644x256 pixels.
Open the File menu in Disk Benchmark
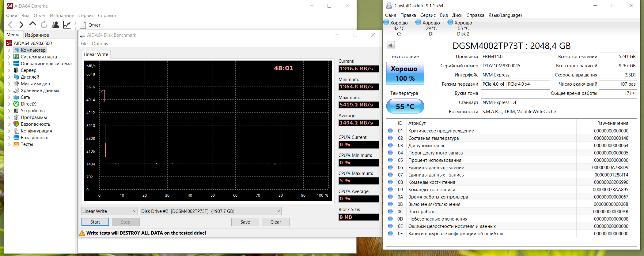[x=84, y=44]
